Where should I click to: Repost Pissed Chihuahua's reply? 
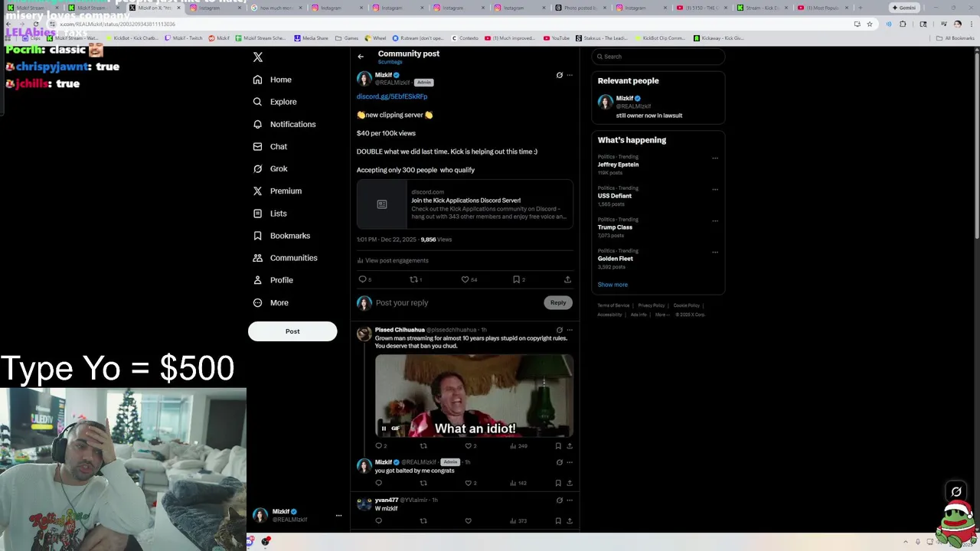coord(423,445)
